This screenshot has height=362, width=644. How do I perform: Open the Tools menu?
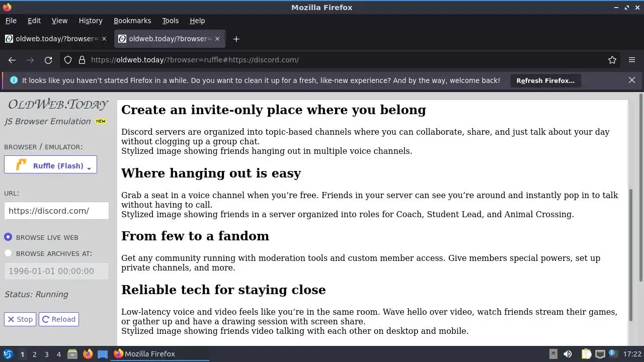pyautogui.click(x=170, y=21)
